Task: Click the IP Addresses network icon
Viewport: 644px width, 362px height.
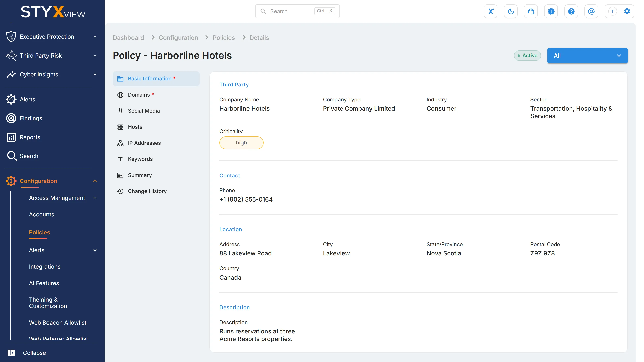Action: point(120,143)
